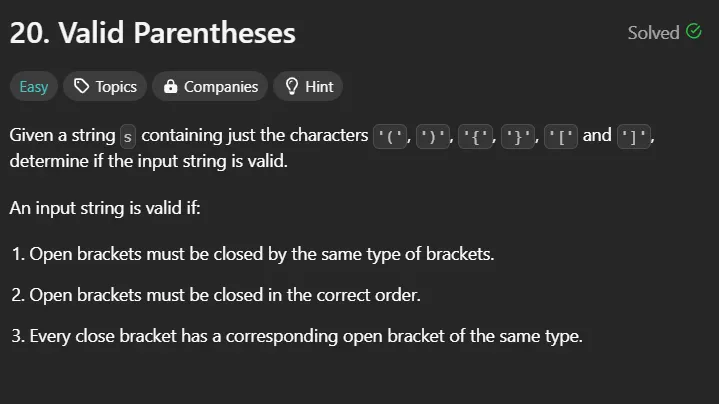Open the Topics tag
The width and height of the screenshot is (719, 404).
(105, 86)
